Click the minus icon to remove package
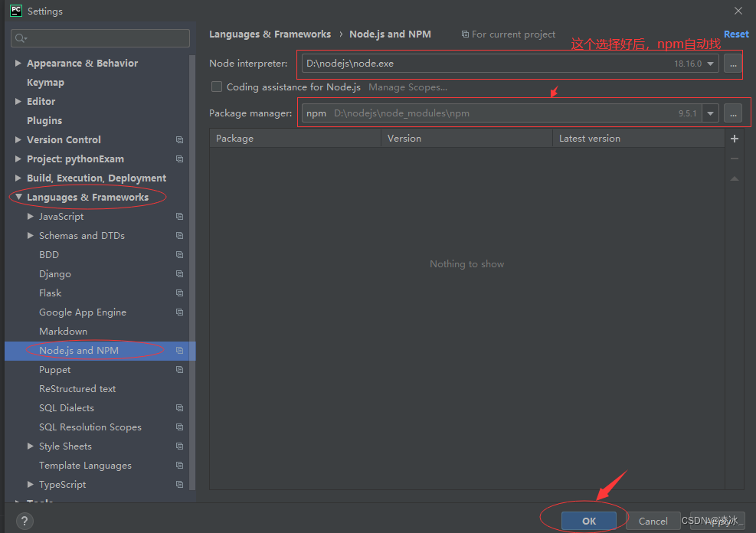Image resolution: width=756 pixels, height=533 pixels. pos(735,159)
